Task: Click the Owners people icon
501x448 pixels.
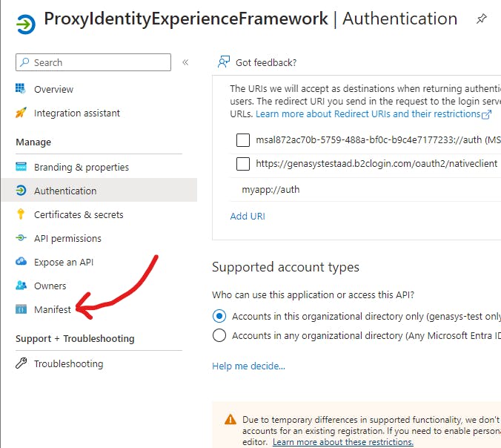Action: tap(21, 286)
